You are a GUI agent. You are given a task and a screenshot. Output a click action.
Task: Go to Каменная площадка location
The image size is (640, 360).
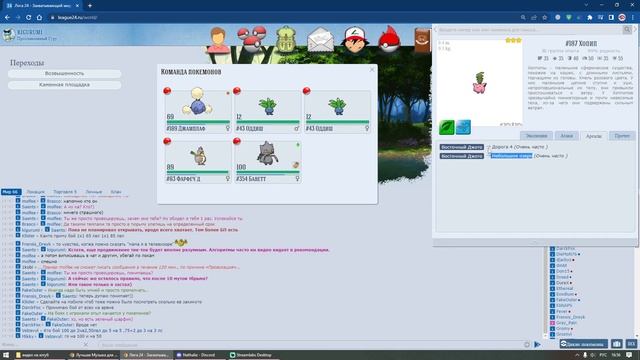point(64,84)
